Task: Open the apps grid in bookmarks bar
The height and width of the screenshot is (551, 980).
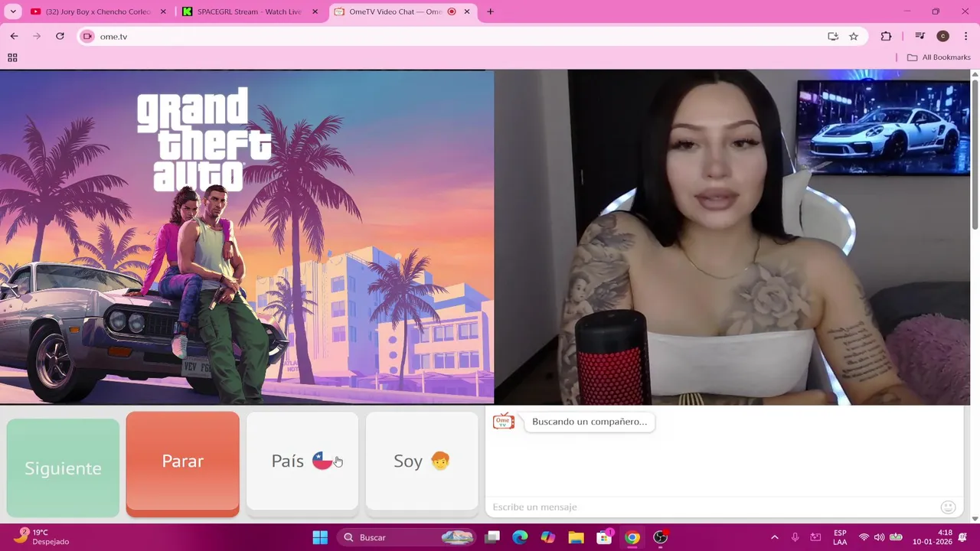Action: (12, 57)
